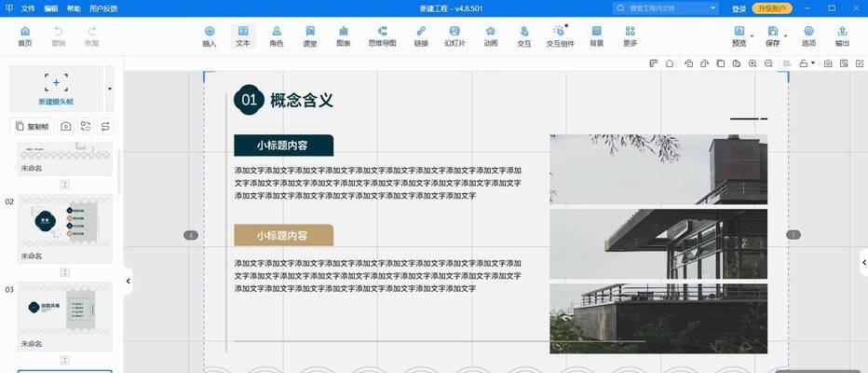Viewport: 868px width, 373px height.
Task: Open the 动画 animation editor
Action: pos(491,36)
